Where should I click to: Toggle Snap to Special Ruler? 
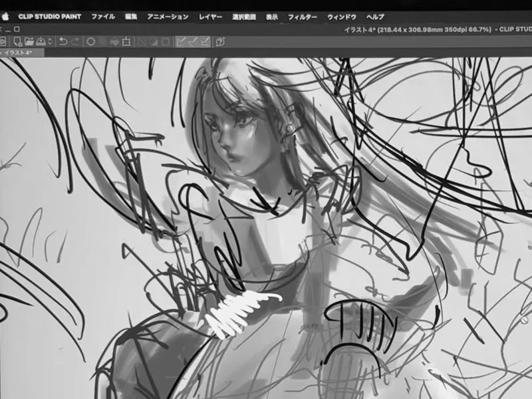[x=193, y=42]
